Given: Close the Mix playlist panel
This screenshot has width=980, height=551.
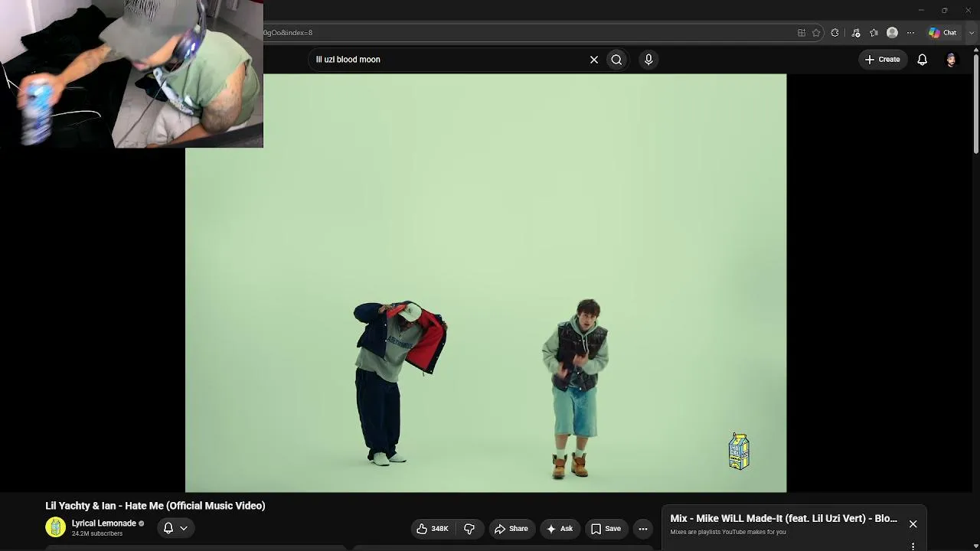Looking at the screenshot, I should [913, 524].
